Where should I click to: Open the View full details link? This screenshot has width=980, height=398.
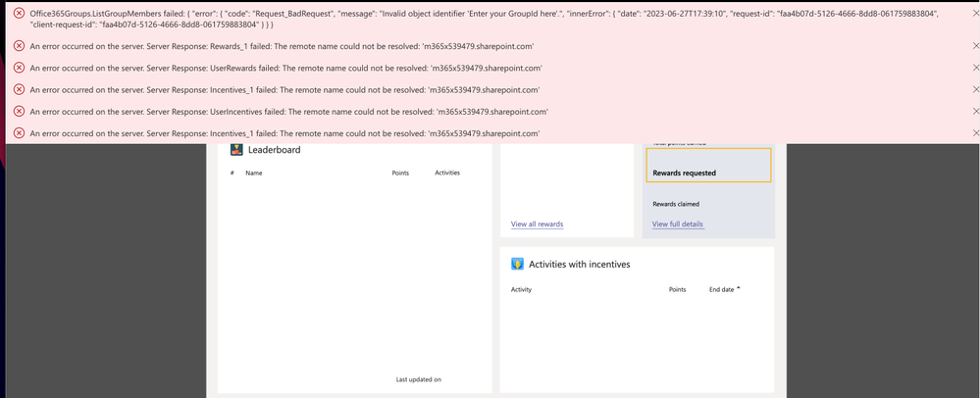coord(678,224)
